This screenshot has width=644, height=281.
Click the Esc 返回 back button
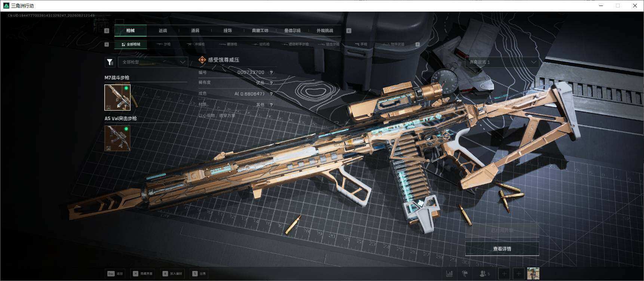click(x=115, y=274)
